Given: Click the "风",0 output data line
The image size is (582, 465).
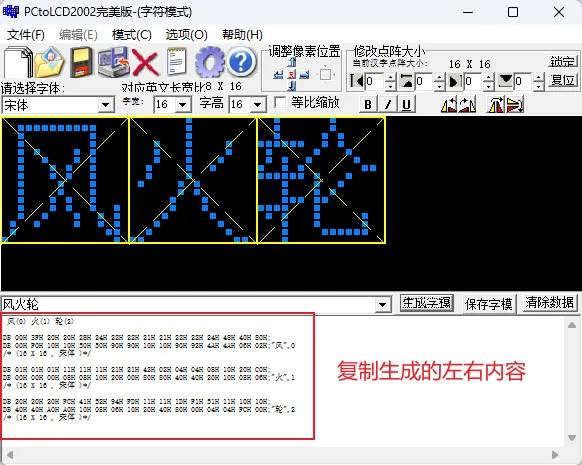Looking at the screenshot, I should [x=149, y=346].
